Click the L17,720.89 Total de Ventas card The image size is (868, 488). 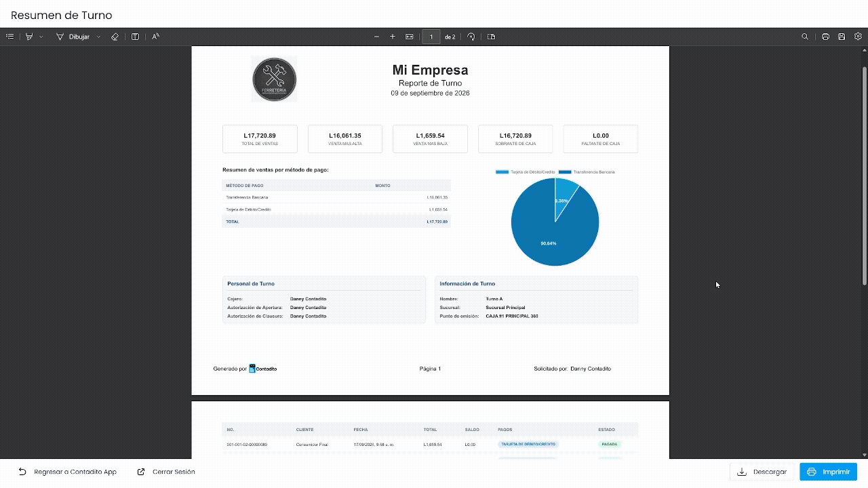click(x=260, y=139)
